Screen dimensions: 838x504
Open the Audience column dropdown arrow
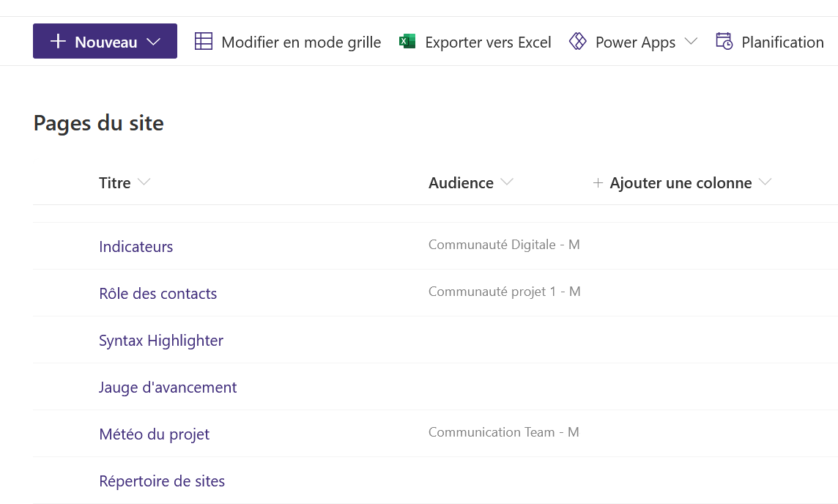(x=507, y=182)
